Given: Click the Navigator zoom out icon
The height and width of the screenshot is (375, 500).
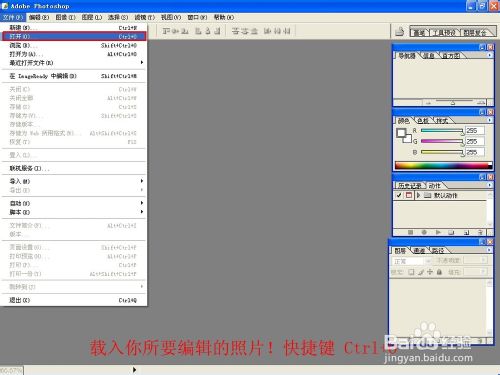Looking at the screenshot, I should (x=429, y=103).
